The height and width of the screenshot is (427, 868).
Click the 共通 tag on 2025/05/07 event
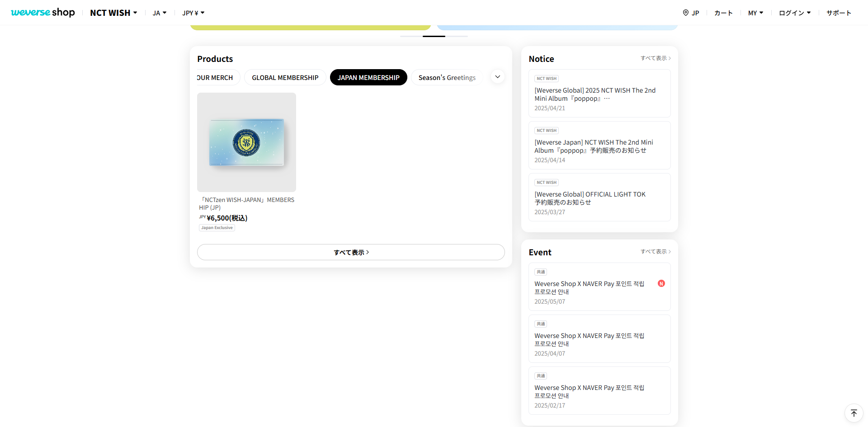[x=541, y=272]
